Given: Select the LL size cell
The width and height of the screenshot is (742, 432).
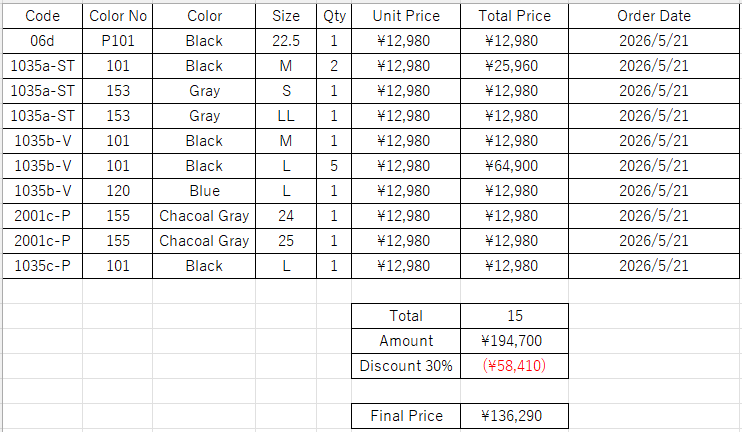Looking at the screenshot, I should (x=286, y=116).
